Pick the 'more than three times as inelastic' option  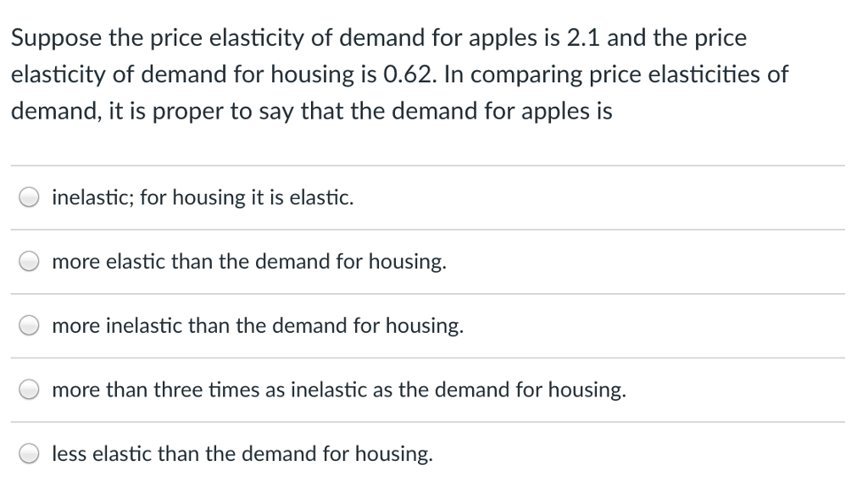click(29, 390)
